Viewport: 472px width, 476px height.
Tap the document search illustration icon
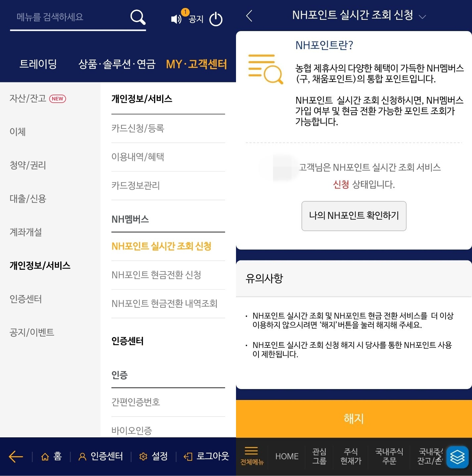[265, 69]
